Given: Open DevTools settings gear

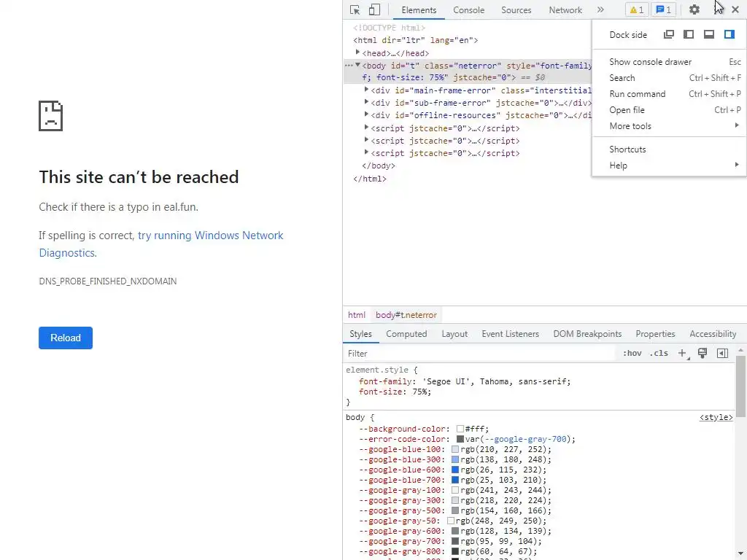Looking at the screenshot, I should (694, 9).
